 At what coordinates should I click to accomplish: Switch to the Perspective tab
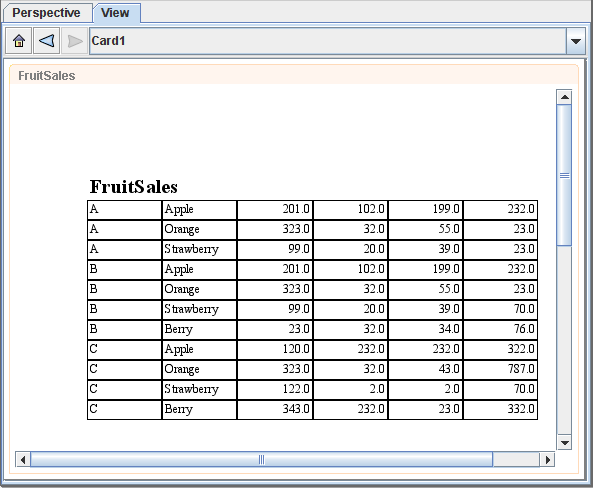47,13
